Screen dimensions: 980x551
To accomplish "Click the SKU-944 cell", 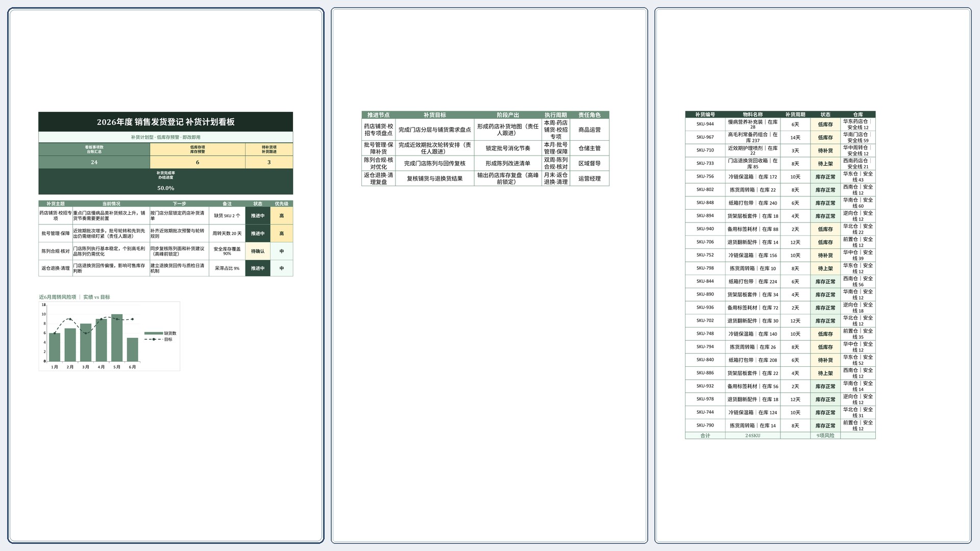I will (705, 124).
